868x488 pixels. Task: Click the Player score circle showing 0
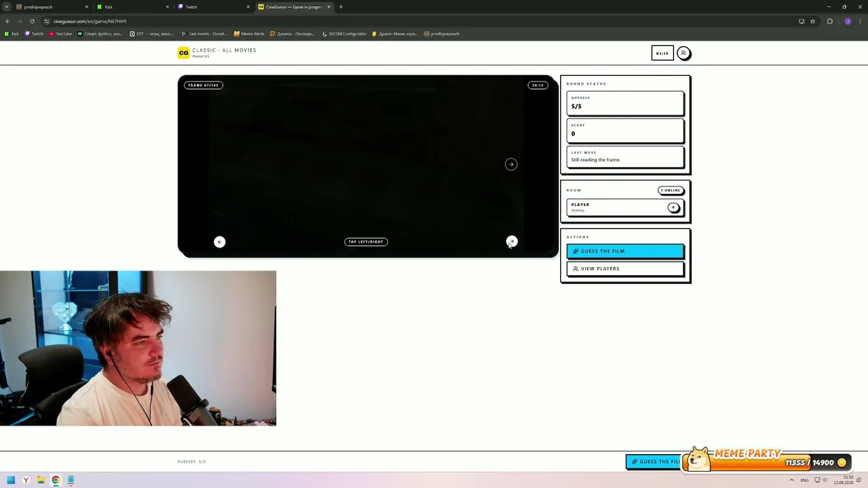click(x=673, y=207)
